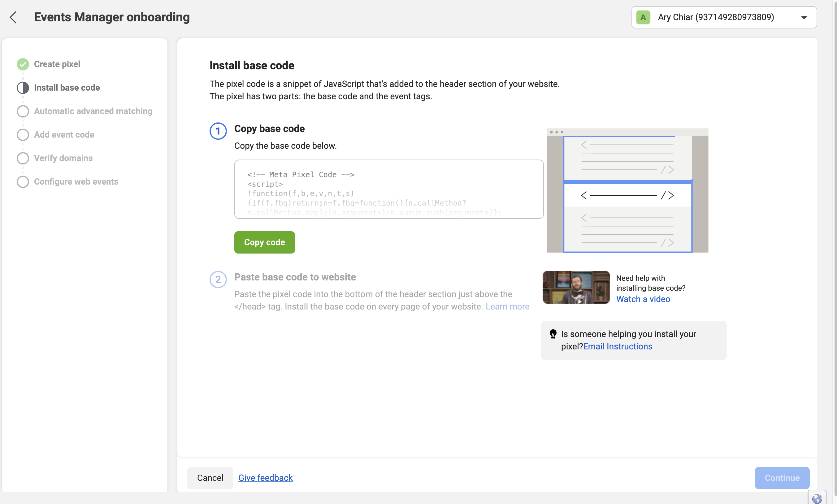Viewport: 837px width, 504px height.
Task: Click the Create pixel green checkmark icon
Action: [23, 64]
